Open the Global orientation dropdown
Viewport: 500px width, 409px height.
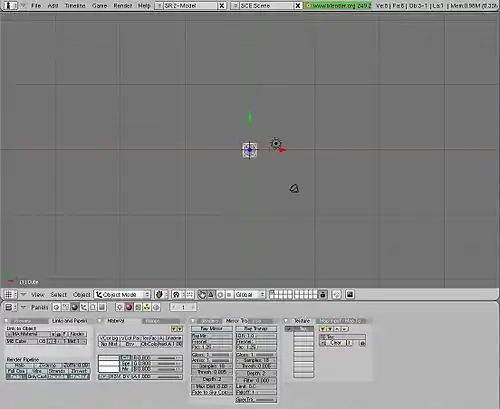pos(250,294)
